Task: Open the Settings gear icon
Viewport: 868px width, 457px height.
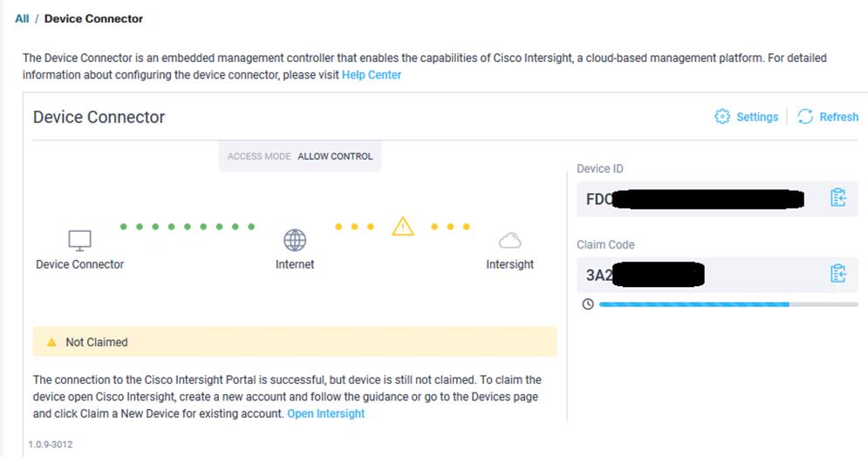Action: point(721,116)
